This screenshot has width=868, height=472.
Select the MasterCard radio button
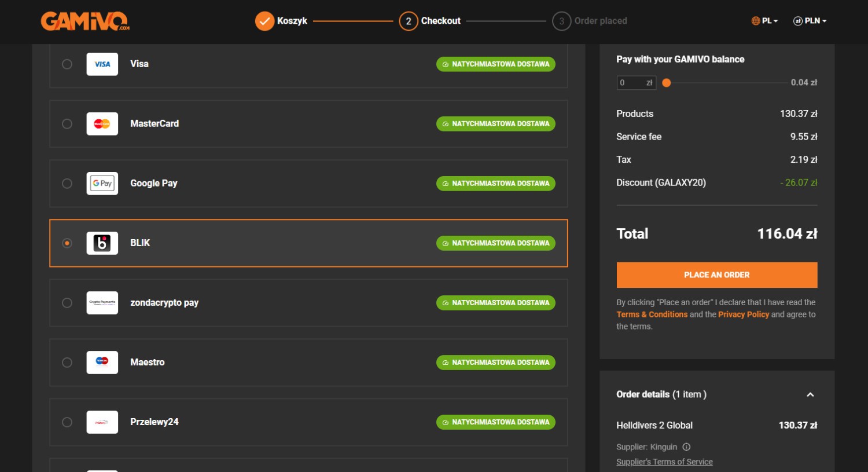click(67, 124)
